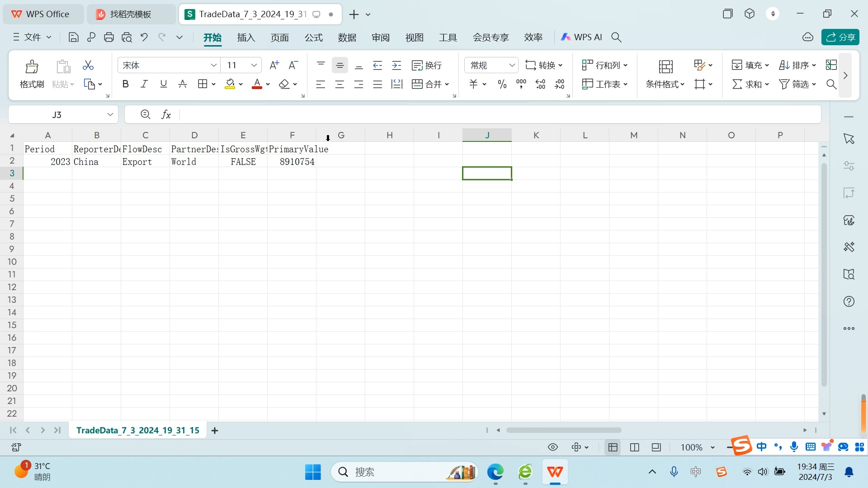Open the Find magnifier icon in ribbon

[831, 84]
